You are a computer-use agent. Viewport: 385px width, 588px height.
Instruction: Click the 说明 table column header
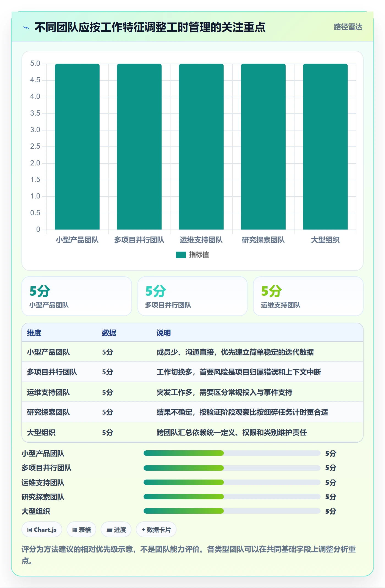pos(164,333)
